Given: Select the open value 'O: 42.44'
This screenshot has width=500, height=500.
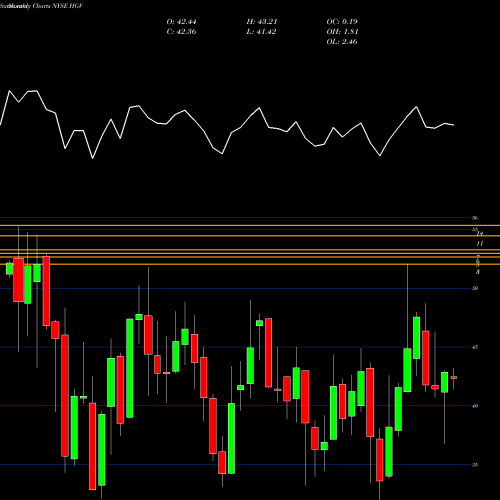Looking at the screenshot, I should [x=181, y=22].
